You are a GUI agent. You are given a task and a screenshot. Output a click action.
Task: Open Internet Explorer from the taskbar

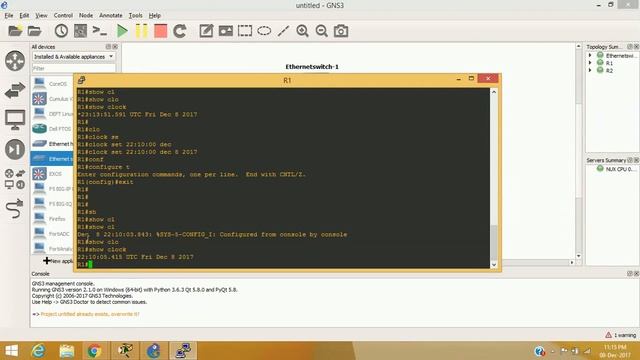click(38, 351)
